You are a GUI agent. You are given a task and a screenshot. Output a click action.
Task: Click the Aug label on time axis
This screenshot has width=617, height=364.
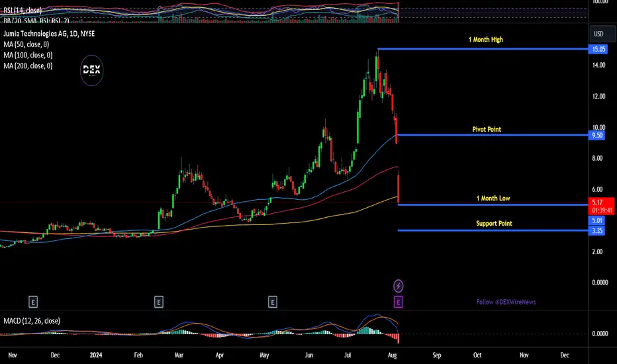[392, 355]
